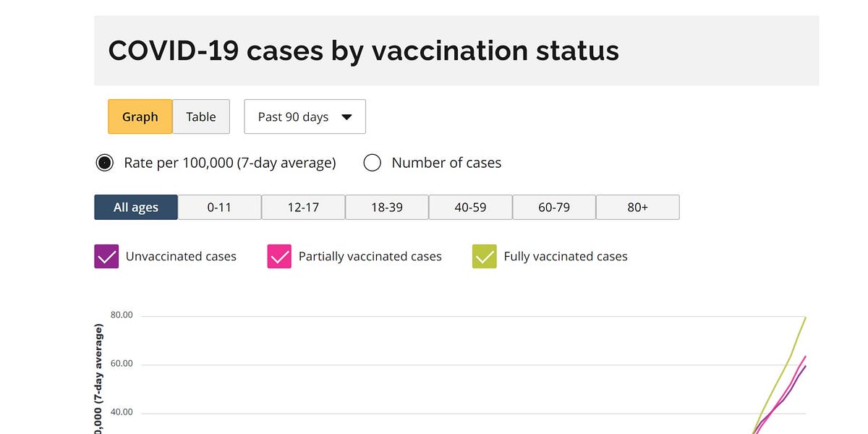The height and width of the screenshot is (434, 868).
Task: Click the green fully vaccinated line peak
Action: pyautogui.click(x=805, y=318)
